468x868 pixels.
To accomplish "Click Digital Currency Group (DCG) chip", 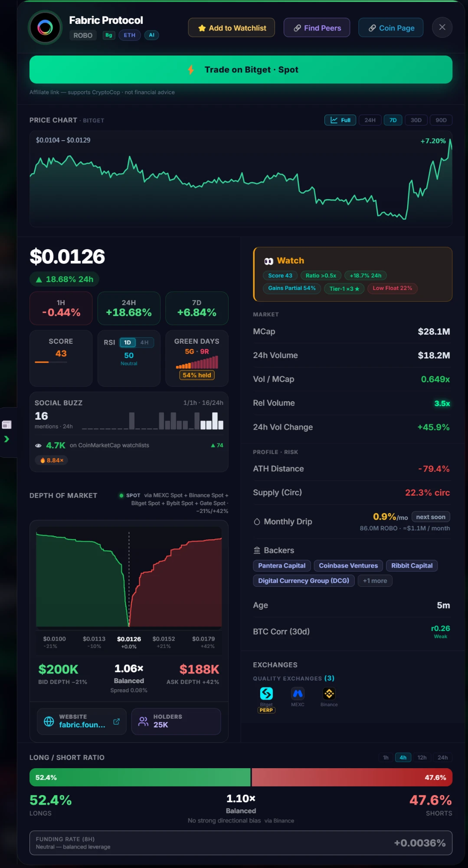I will pyautogui.click(x=304, y=581).
